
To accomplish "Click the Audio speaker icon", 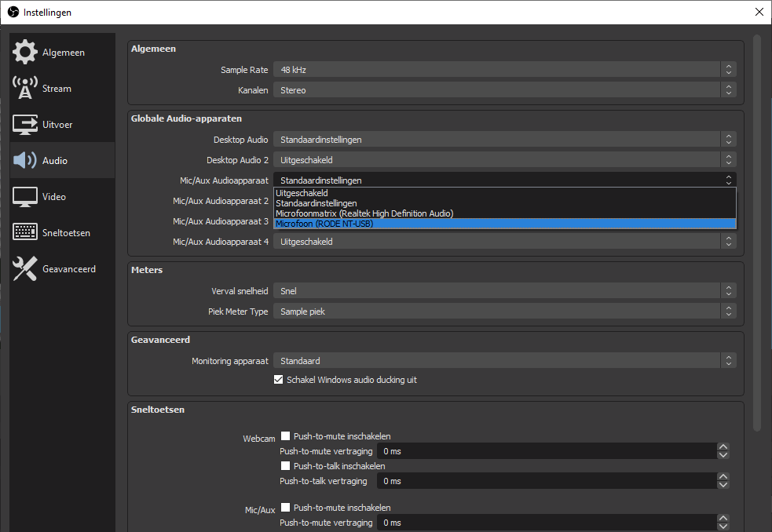I will click(x=24, y=160).
